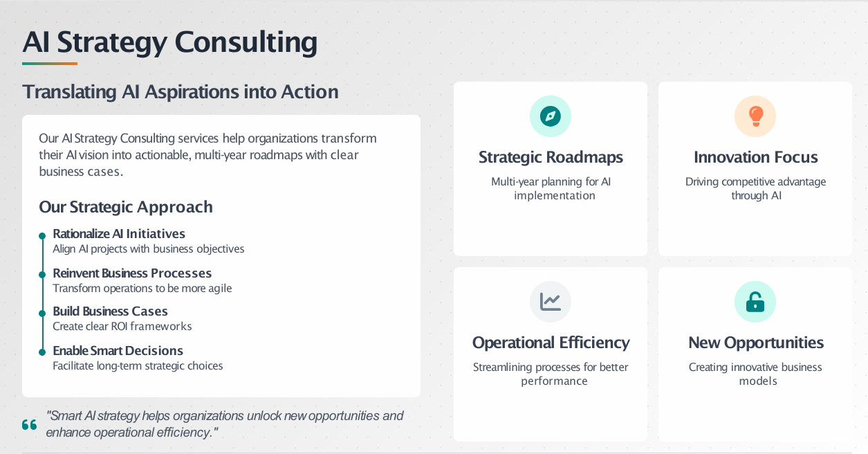
Task: Click the line chart Operational Efficiency icon
Action: coord(551,302)
